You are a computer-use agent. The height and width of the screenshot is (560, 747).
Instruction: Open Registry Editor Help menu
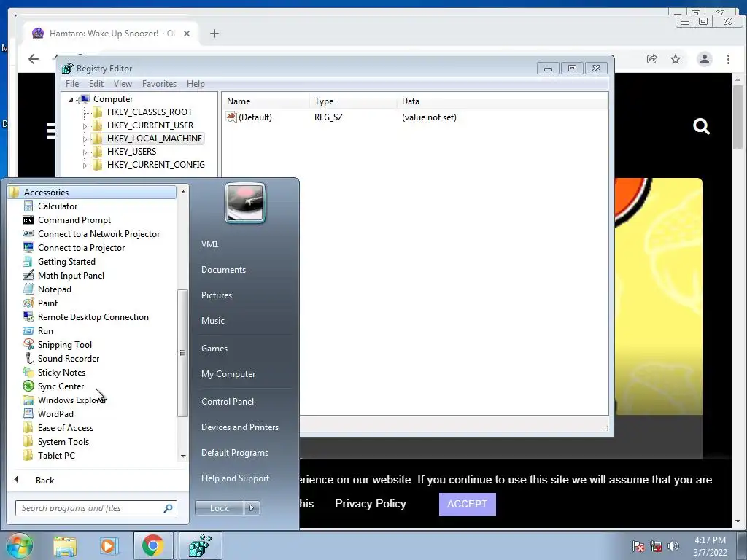pos(196,84)
